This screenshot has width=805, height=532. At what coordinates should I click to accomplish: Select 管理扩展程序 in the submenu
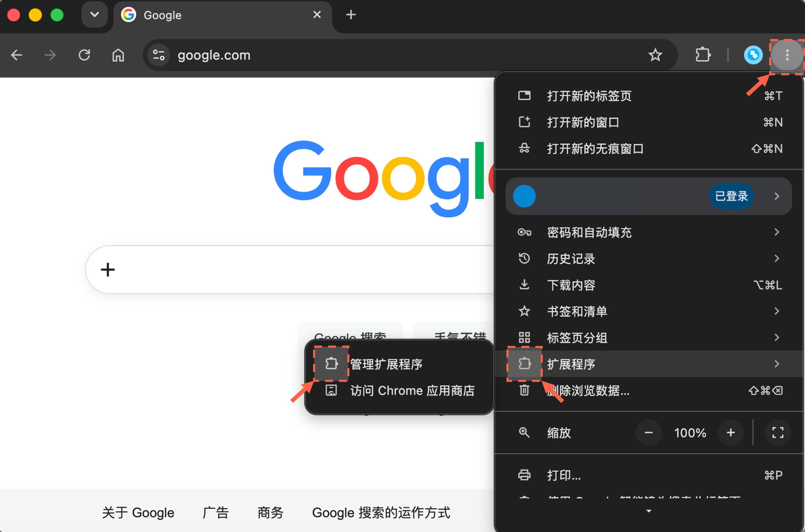click(x=399, y=364)
